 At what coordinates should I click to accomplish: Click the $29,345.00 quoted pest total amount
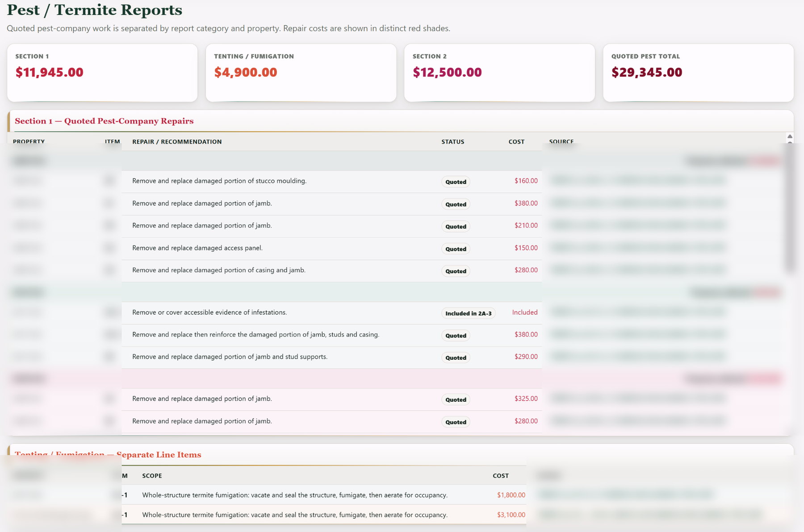pos(647,72)
